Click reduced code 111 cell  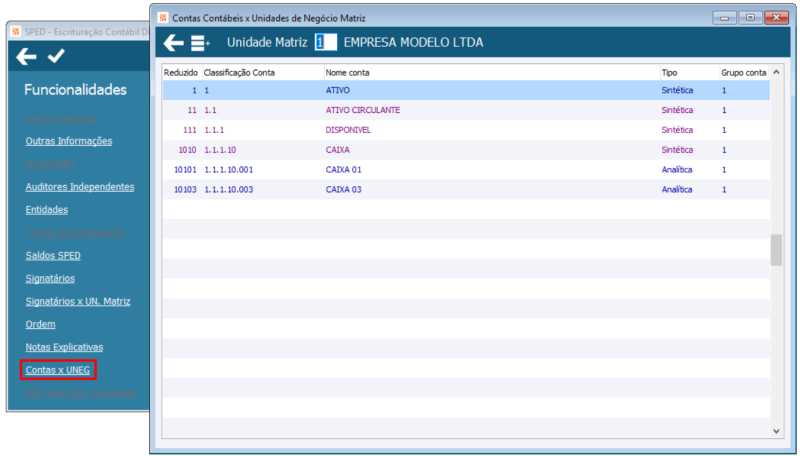190,130
